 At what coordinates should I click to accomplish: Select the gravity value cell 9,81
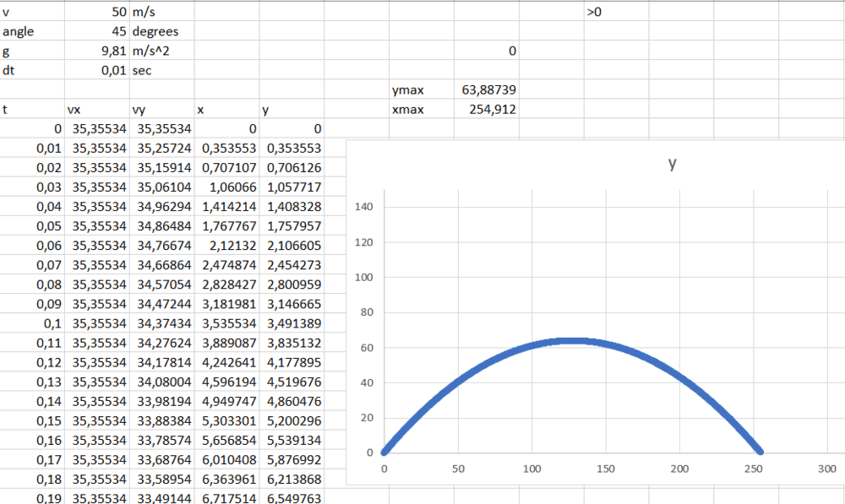coord(97,51)
